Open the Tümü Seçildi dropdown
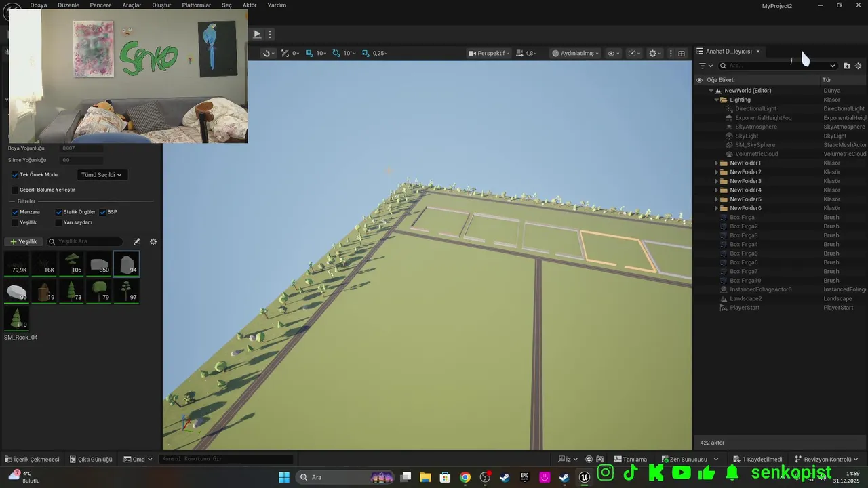 (x=102, y=175)
